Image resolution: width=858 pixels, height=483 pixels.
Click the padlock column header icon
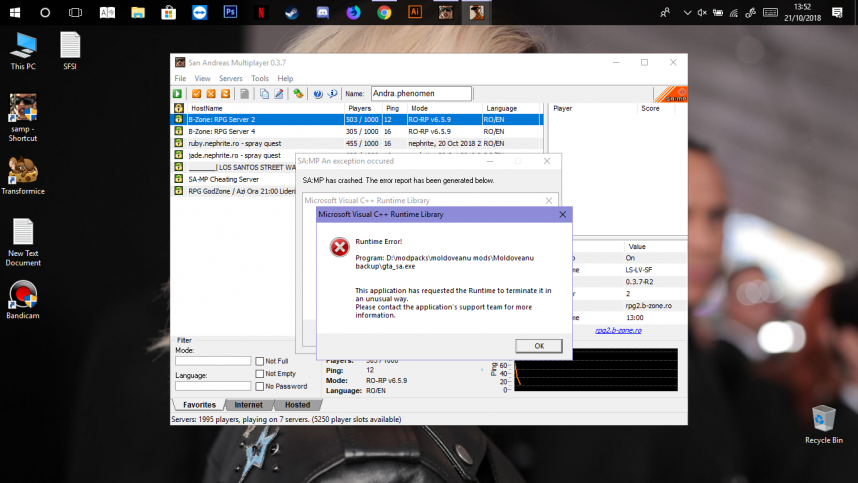pos(178,108)
